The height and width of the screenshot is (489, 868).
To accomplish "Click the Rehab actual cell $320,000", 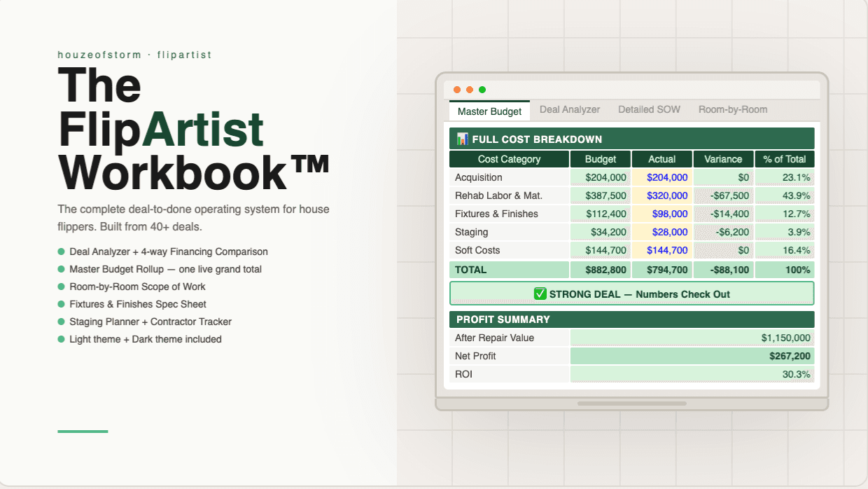I will point(662,195).
